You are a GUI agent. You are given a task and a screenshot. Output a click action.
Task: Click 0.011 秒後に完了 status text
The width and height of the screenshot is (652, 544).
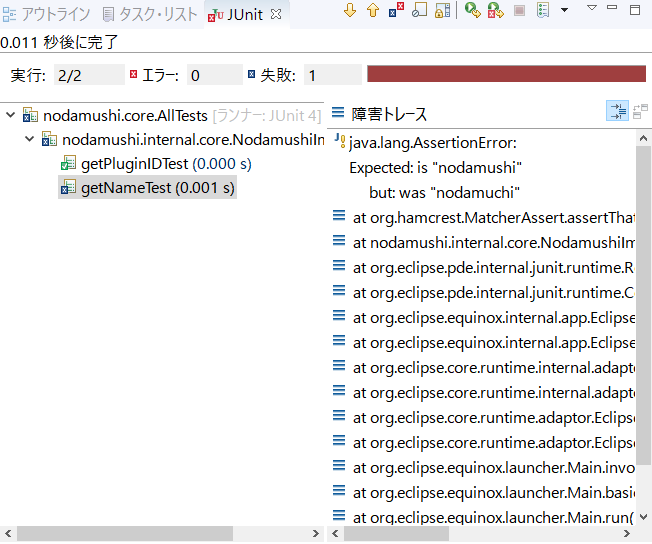point(59,42)
